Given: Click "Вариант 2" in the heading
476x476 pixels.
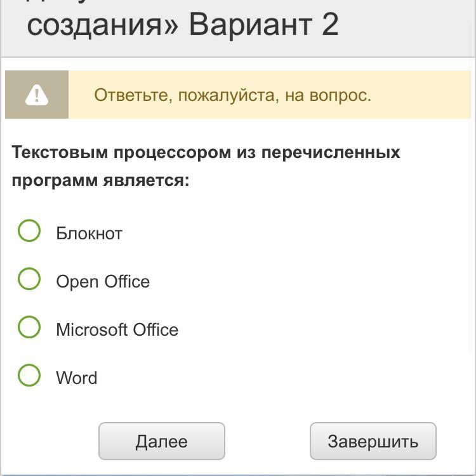Looking at the screenshot, I should (263, 25).
